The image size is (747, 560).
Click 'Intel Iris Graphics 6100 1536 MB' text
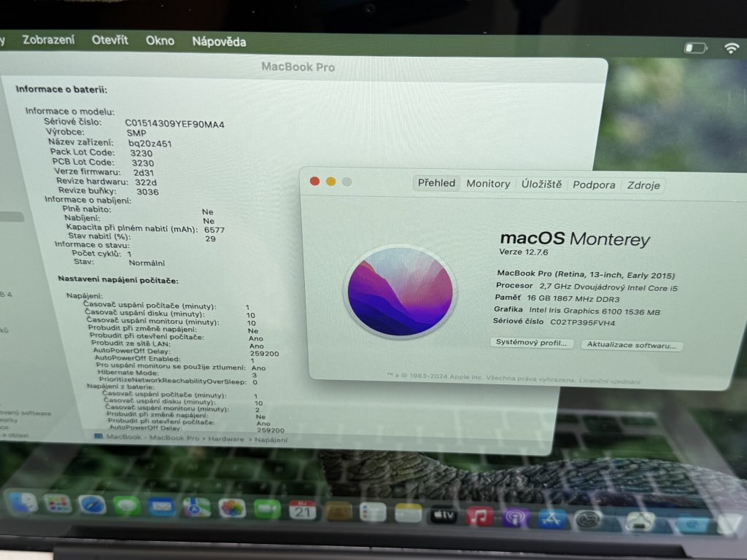tap(595, 311)
